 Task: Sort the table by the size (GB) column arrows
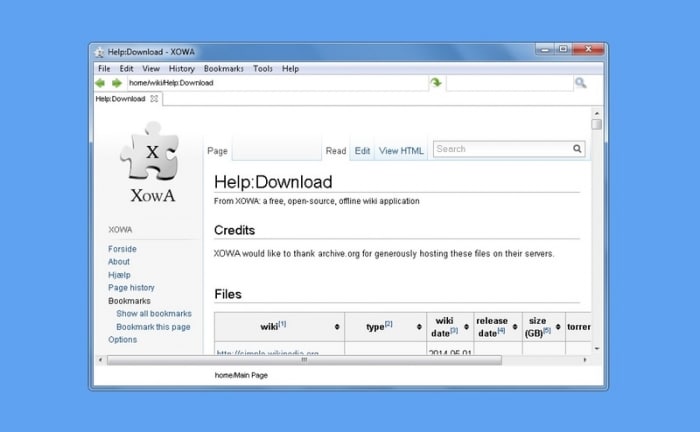point(558,327)
